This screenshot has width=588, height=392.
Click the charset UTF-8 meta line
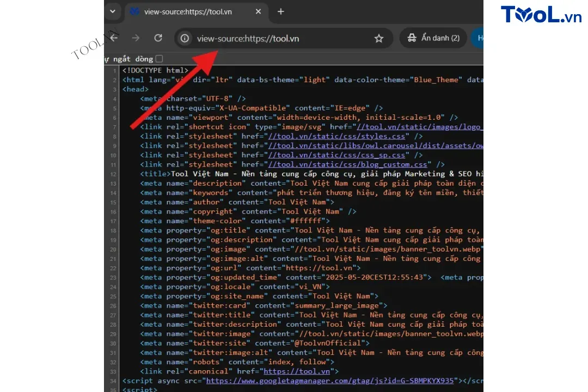pyautogui.click(x=193, y=99)
